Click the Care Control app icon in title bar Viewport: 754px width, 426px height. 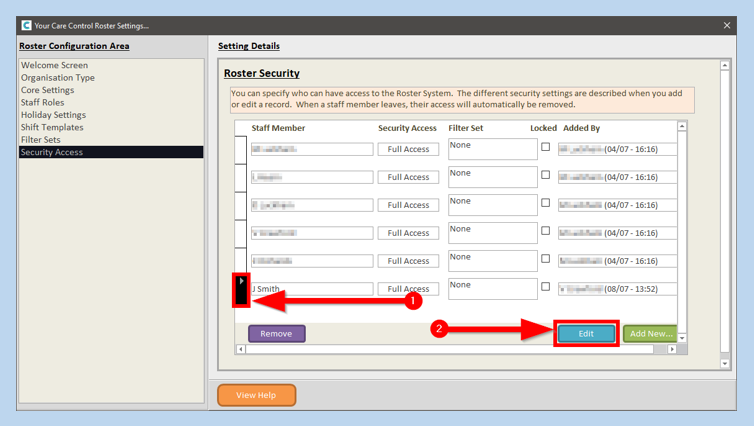26,25
